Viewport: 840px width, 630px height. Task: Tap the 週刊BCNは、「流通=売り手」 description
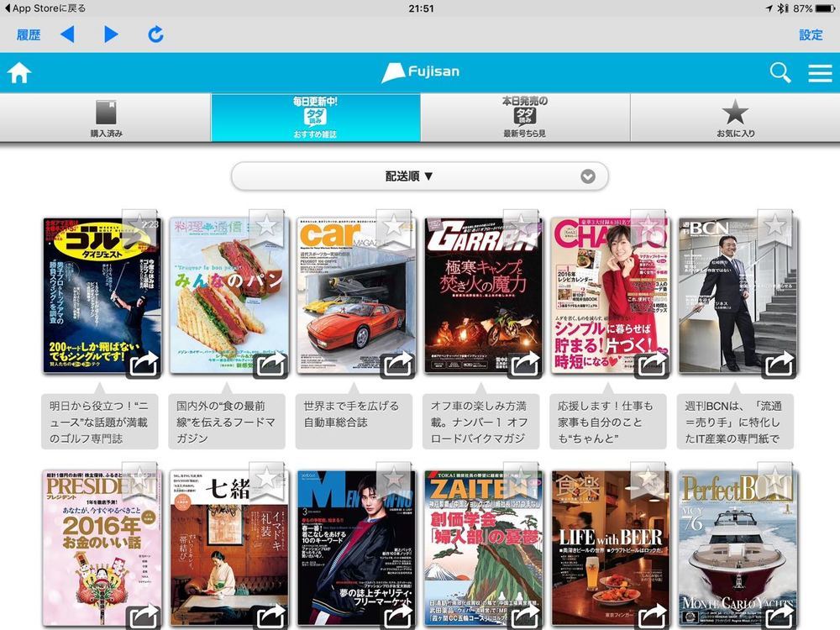735,422
